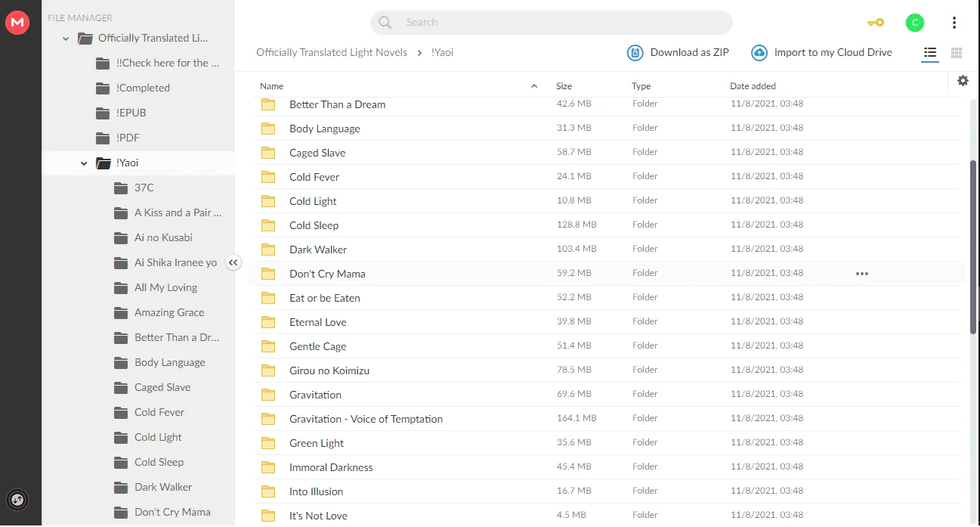The width and height of the screenshot is (980, 527).
Task: Select All My Loving tree item
Action: pyautogui.click(x=138, y=287)
